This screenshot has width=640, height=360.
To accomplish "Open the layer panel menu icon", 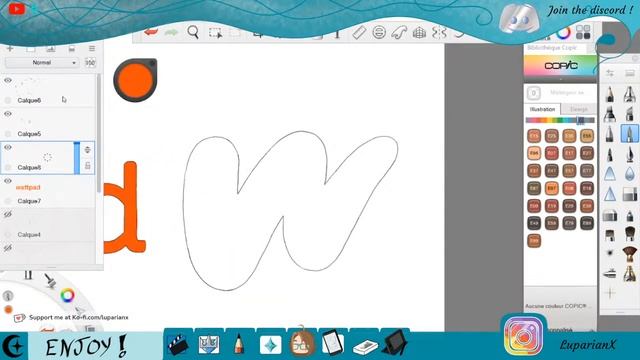I will click(92, 49).
